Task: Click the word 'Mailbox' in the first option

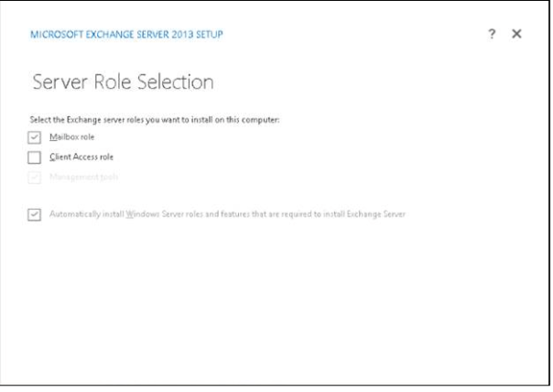Action: (x=64, y=137)
